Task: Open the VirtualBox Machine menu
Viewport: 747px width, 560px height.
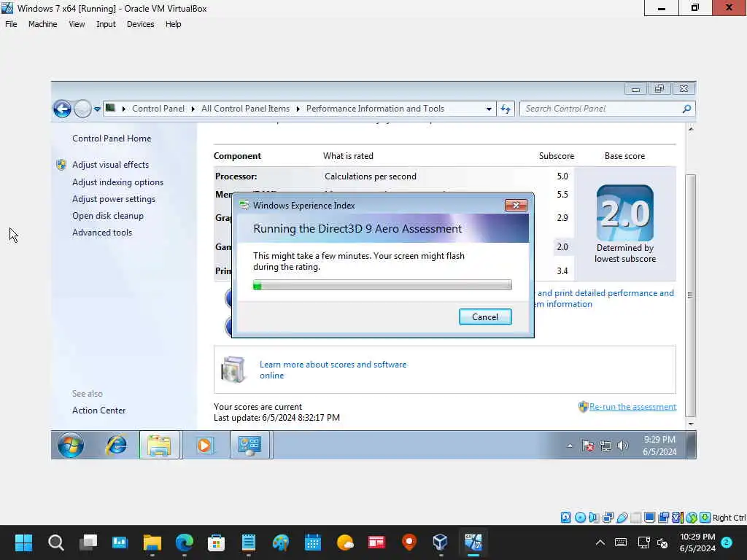Action: tap(42, 24)
